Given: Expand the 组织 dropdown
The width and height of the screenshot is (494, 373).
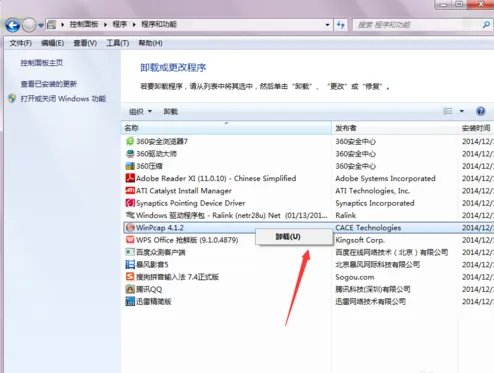Looking at the screenshot, I should 140,111.
